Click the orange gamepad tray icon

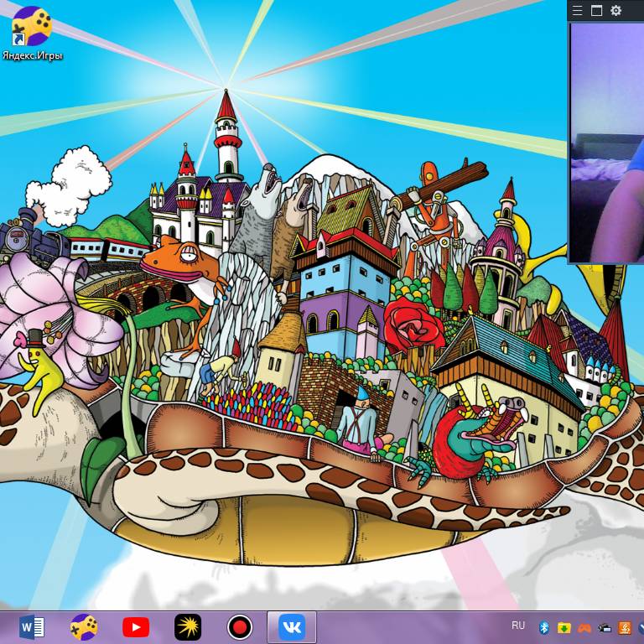click(584, 628)
